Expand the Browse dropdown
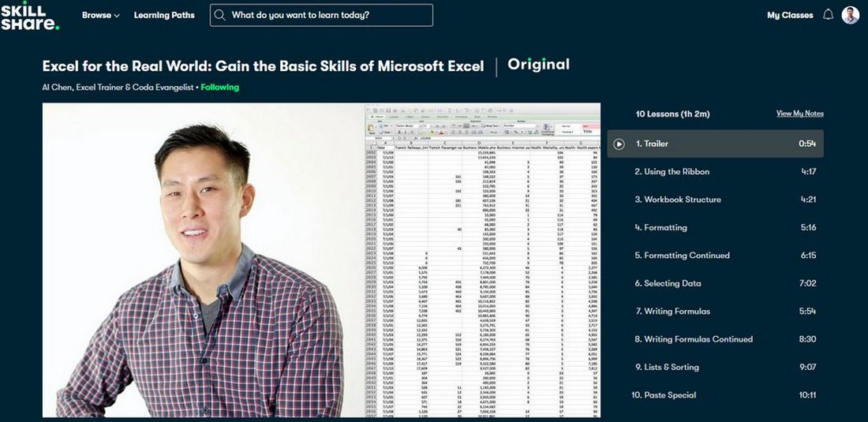Image resolution: width=868 pixels, height=422 pixels. pos(101,16)
